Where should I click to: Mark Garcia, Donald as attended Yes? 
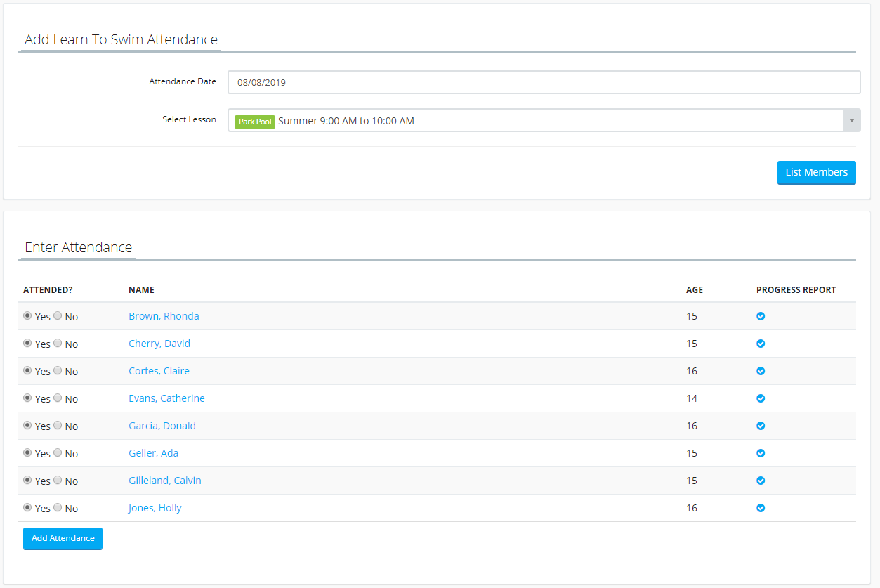pos(27,425)
